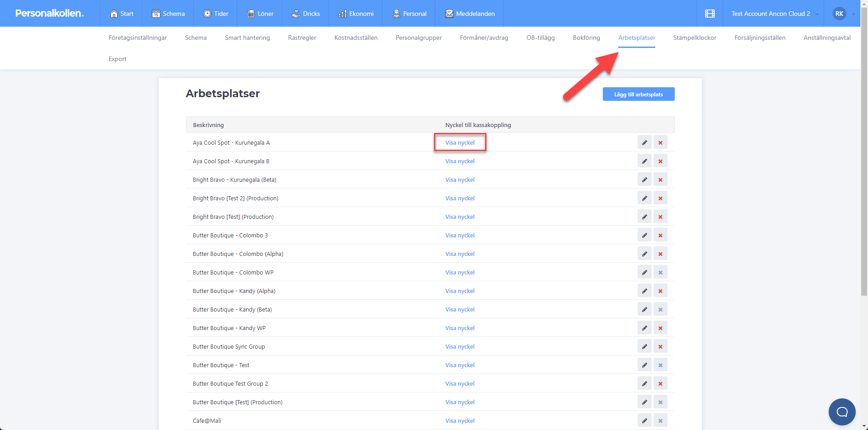The width and height of the screenshot is (868, 430).
Task: Edit Bright Bravo [Test] (Production) workplace
Action: pyautogui.click(x=644, y=217)
